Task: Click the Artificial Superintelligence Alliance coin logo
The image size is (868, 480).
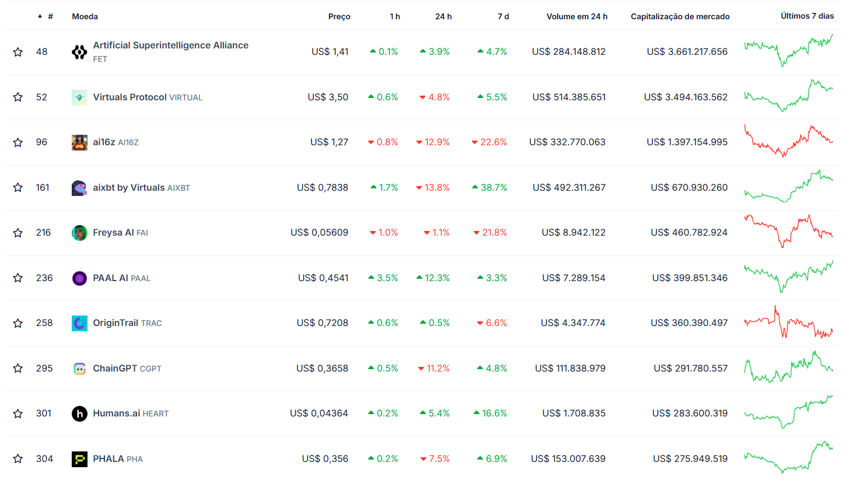Action: 79,52
